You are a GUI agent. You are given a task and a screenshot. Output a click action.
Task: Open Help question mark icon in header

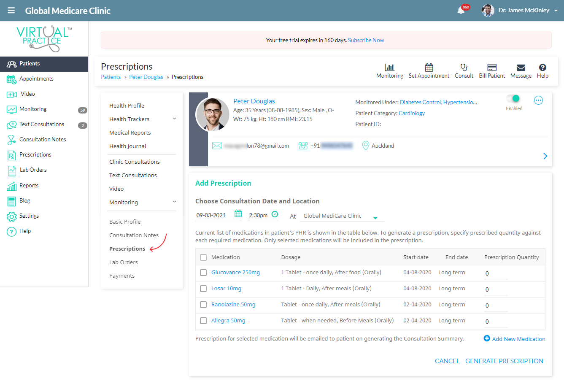pyautogui.click(x=543, y=67)
